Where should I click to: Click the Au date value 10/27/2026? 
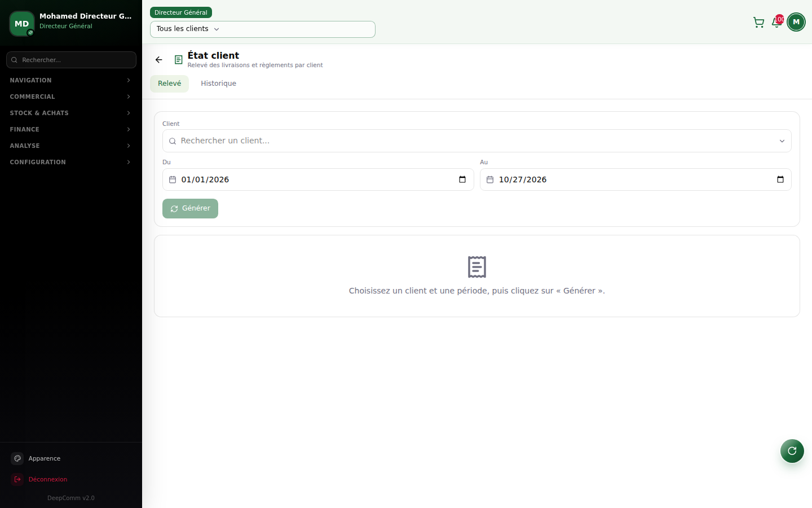[x=523, y=179]
